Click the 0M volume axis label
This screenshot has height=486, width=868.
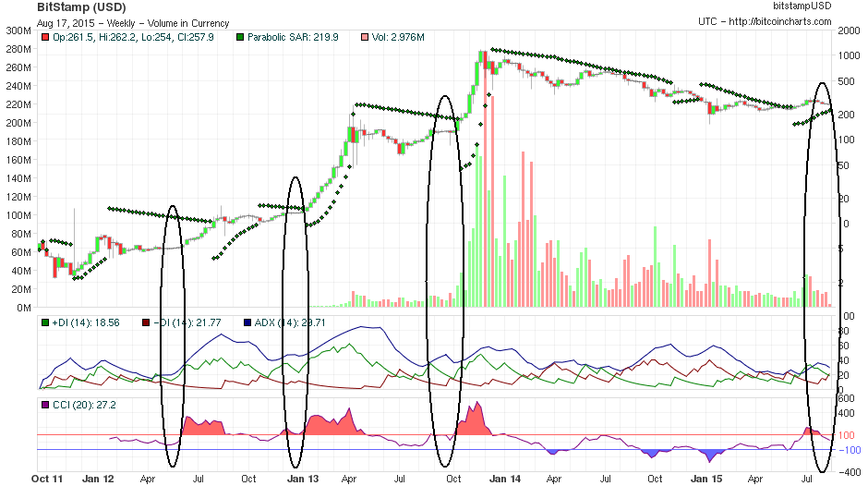24,308
